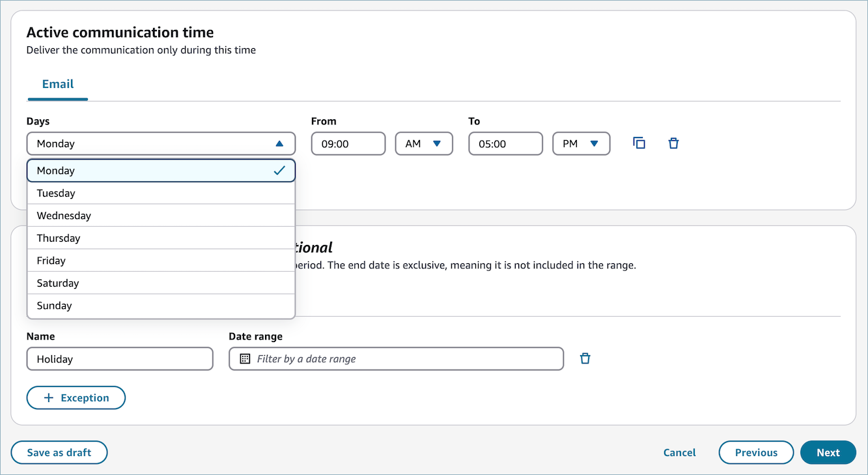The width and height of the screenshot is (868, 475).
Task: Choose Saturday from the days dropdown
Action: tap(161, 283)
